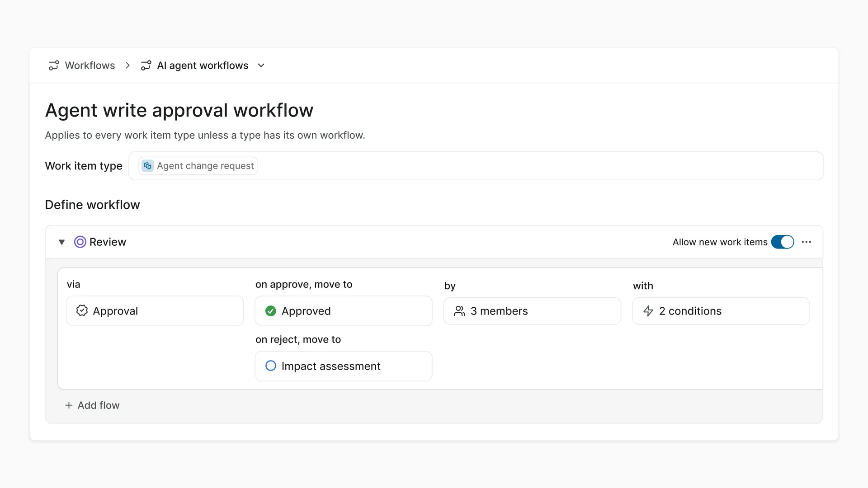Click the "on approve, move to" label
868x488 pixels.
point(304,284)
